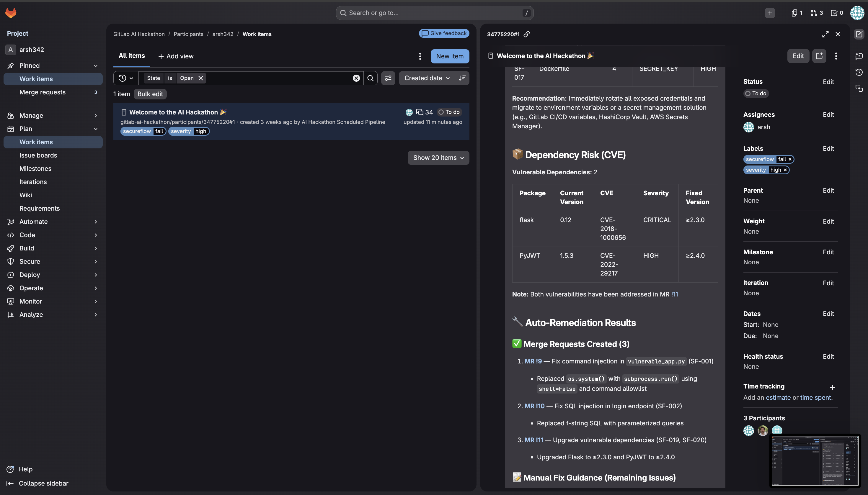Toggle sort direction icon
Viewport: 868px width, 495px height.
(462, 78)
